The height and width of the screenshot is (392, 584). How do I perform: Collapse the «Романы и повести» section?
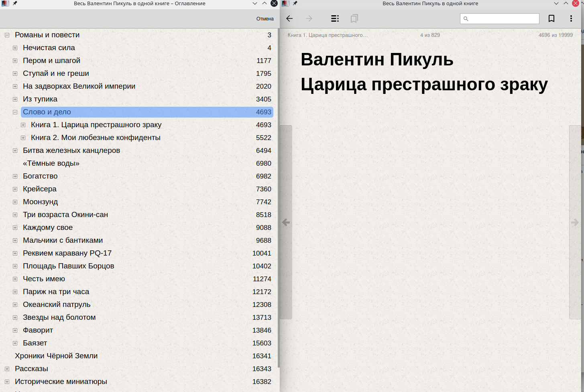[7, 35]
